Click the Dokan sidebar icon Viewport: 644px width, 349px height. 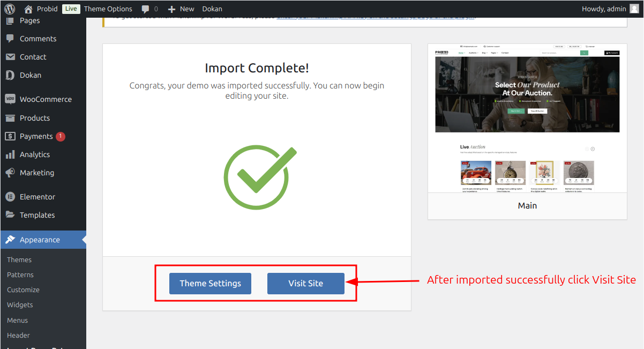coord(10,75)
